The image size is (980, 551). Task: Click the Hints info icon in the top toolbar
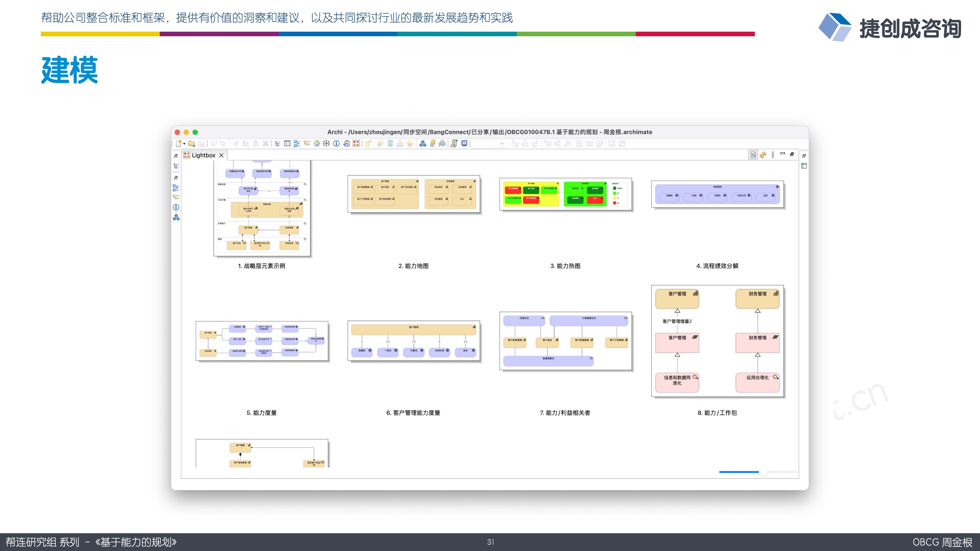[x=336, y=143]
